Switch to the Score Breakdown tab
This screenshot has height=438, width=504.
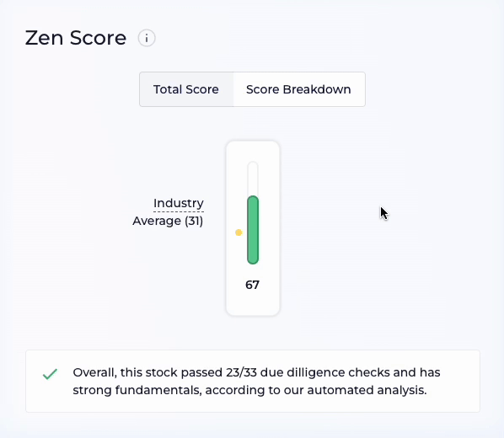[299, 89]
